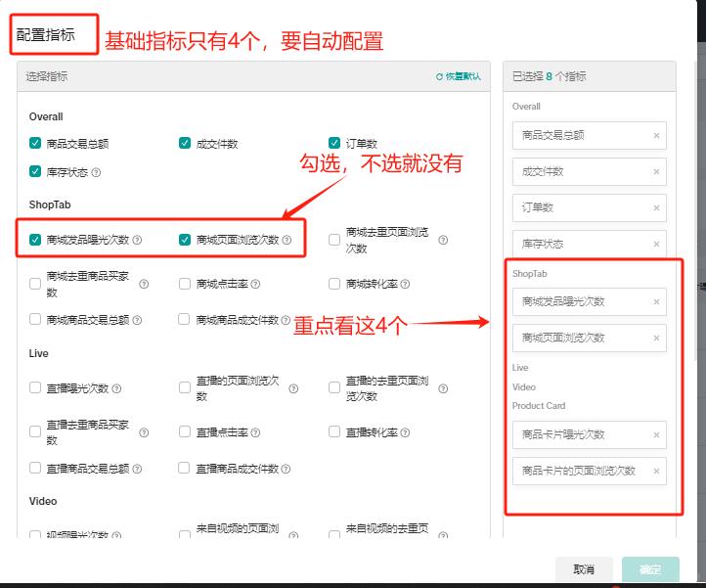Confirm with the 确定 button

click(650, 569)
